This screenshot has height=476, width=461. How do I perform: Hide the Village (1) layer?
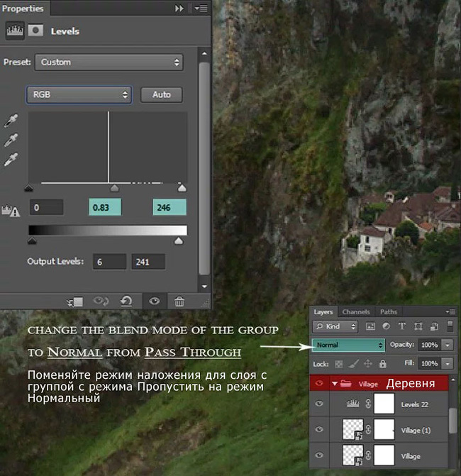point(319,429)
